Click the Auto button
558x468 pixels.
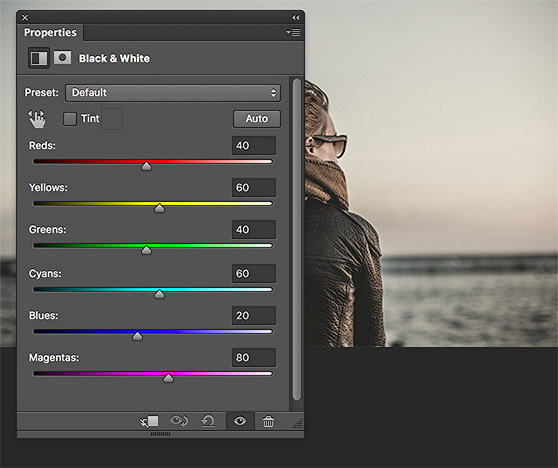[x=257, y=119]
